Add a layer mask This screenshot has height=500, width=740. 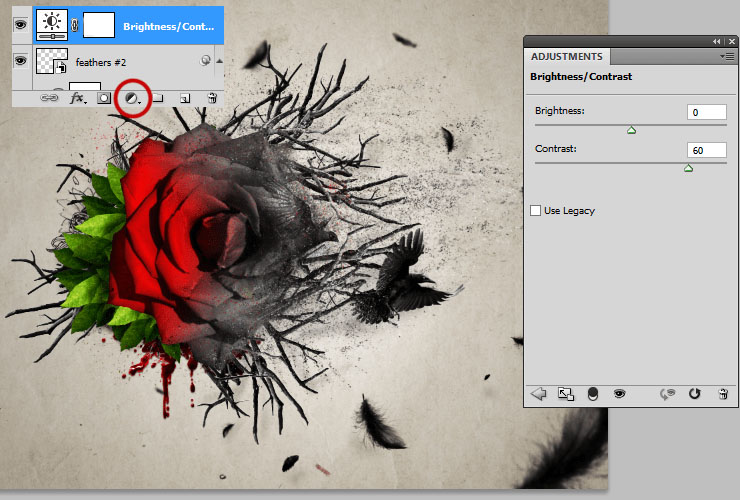(104, 98)
